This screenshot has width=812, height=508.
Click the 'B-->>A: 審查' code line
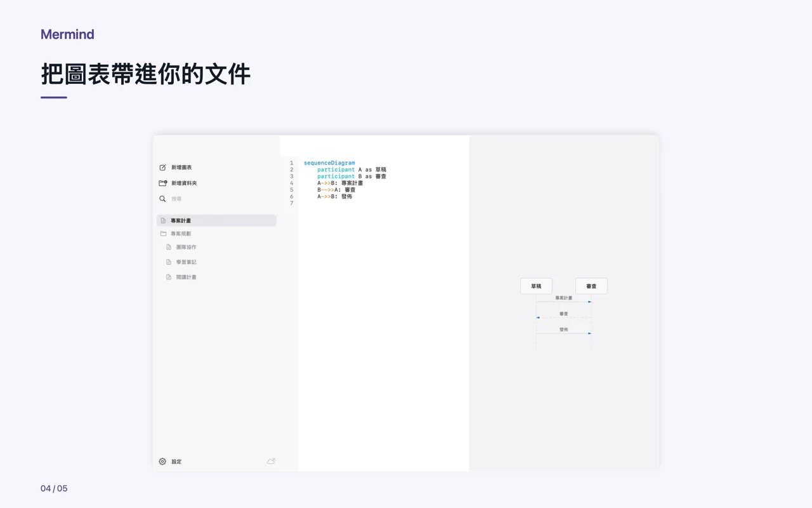(336, 190)
